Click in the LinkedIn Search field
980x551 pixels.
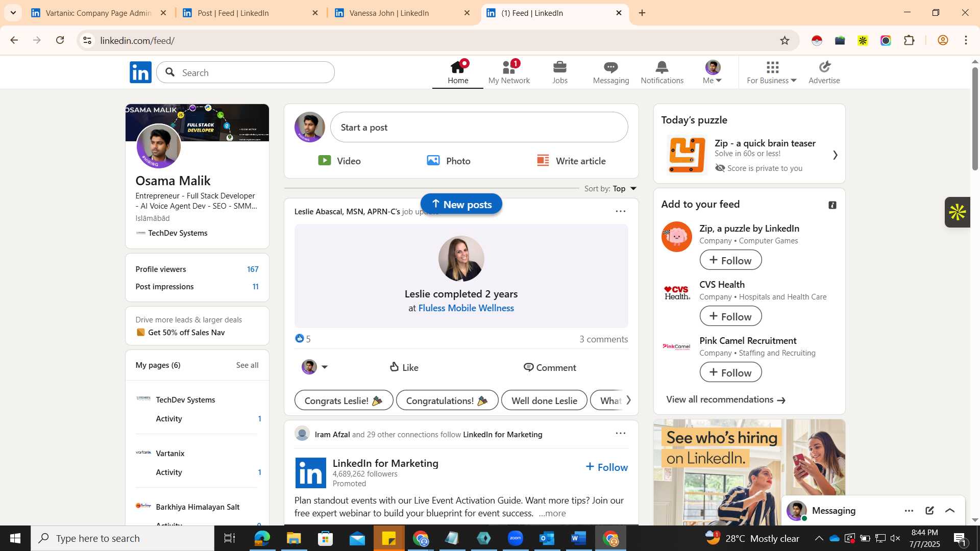(246, 72)
